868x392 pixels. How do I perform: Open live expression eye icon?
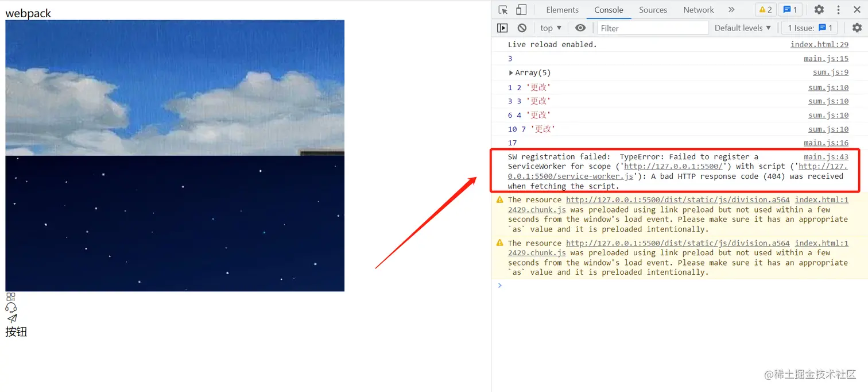580,28
